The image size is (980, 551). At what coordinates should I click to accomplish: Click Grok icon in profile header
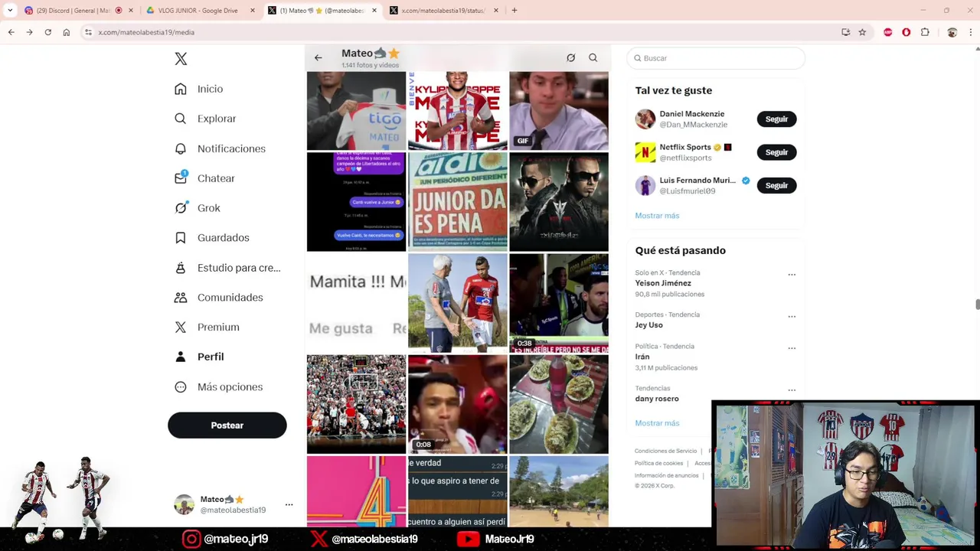click(570, 57)
